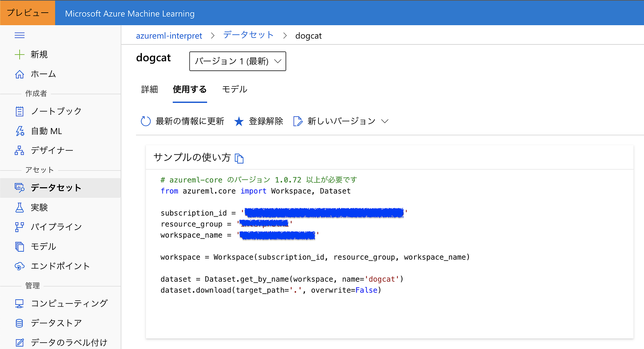Viewport: 644px width, 349px height.
Task: Toggle the hamburger navigation menu
Action: coord(20,35)
